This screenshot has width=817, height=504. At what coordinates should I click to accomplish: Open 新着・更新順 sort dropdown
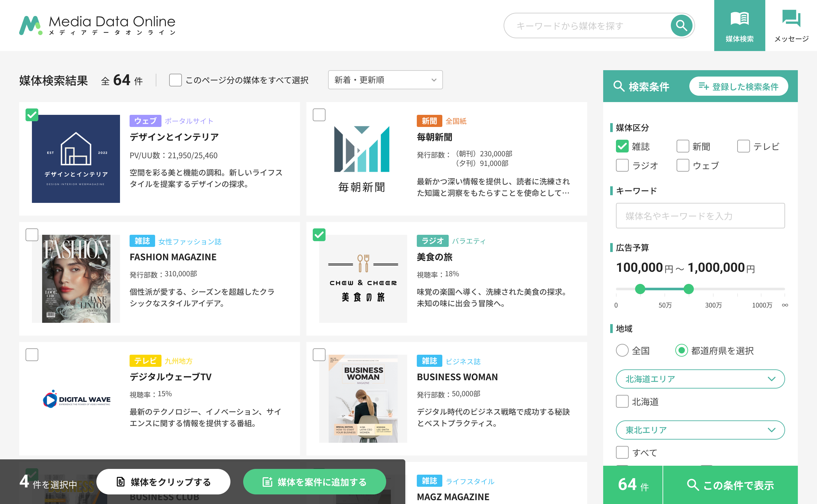coord(385,80)
